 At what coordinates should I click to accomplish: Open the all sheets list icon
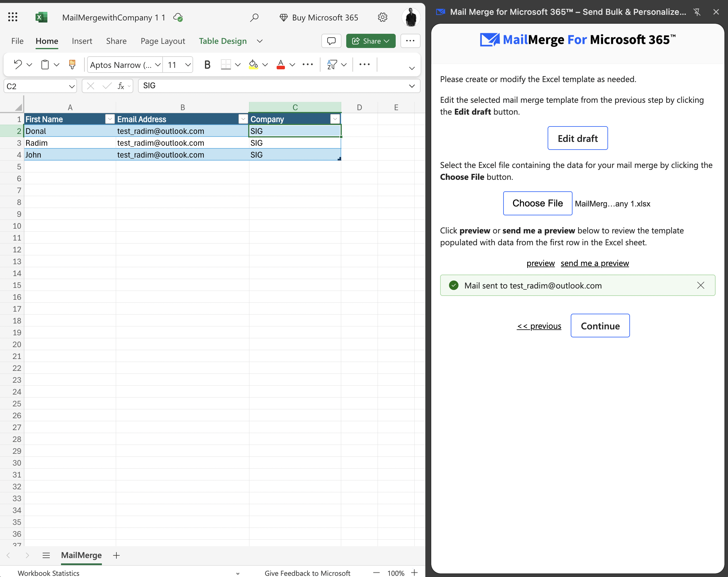point(46,555)
